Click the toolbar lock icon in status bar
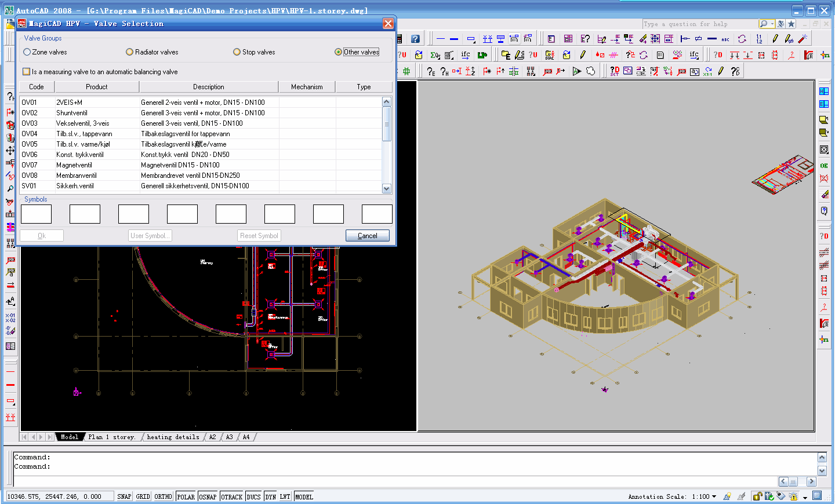Screen dimensions: 835x504 (757, 496)
